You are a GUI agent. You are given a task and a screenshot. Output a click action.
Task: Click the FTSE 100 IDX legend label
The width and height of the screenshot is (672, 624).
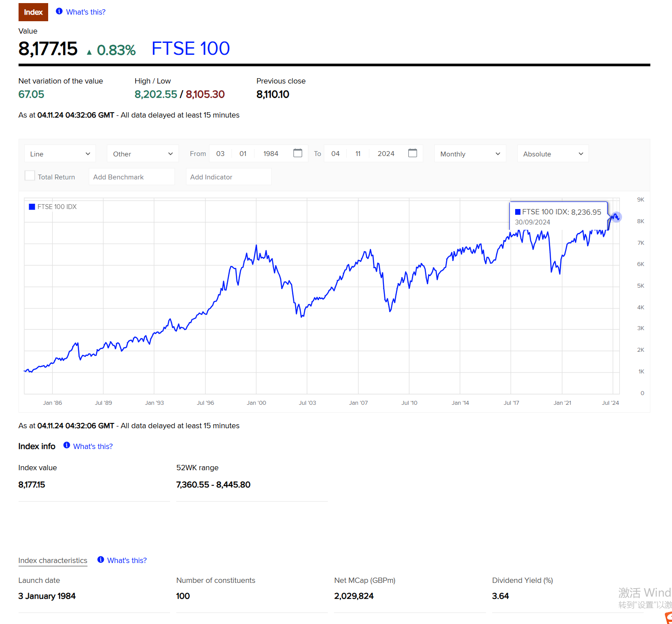pos(57,207)
